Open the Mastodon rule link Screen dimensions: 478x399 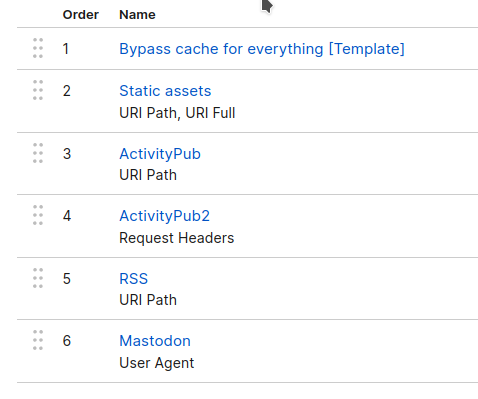pyautogui.click(x=155, y=341)
